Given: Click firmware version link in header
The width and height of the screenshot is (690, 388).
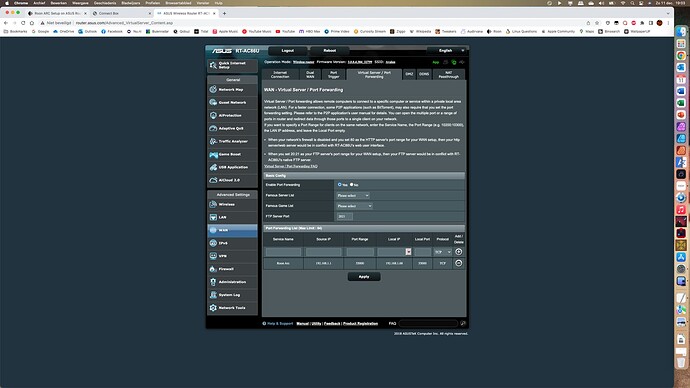Looking at the screenshot, I should click(360, 62).
